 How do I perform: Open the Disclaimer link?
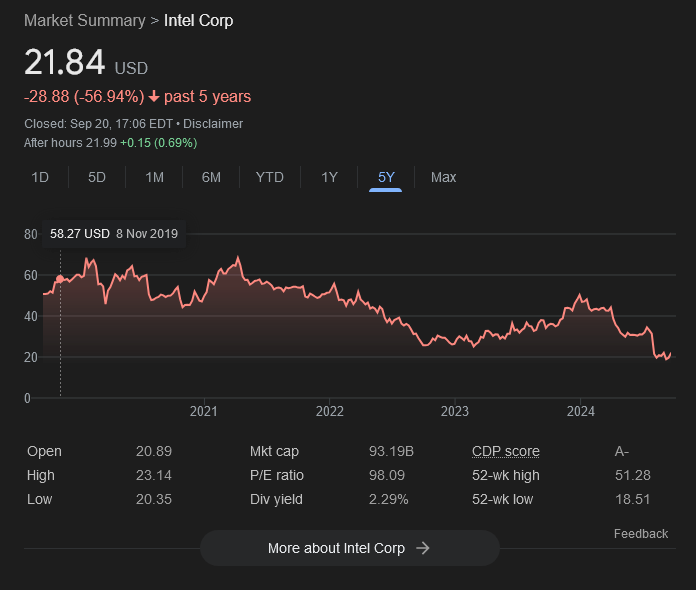click(213, 123)
